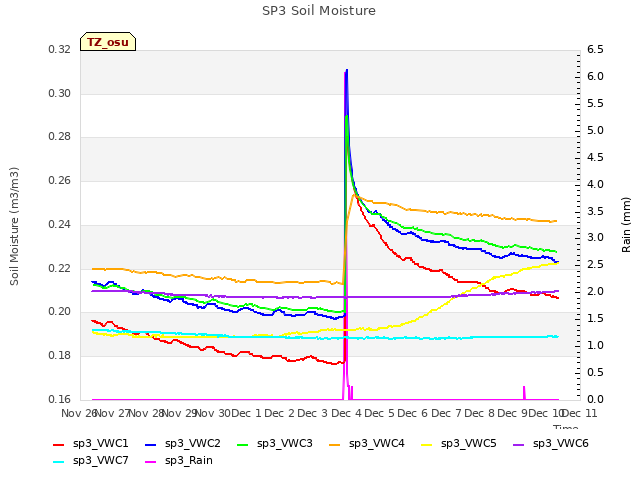Click the sp3_VWC2 legend label
640x480 pixels.
click(x=193, y=444)
